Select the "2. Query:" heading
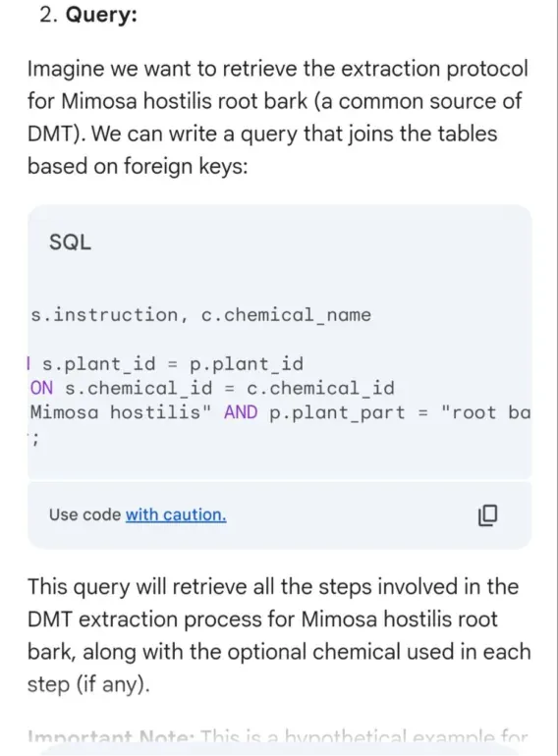Viewport: 558px width, 756px height. (x=88, y=15)
